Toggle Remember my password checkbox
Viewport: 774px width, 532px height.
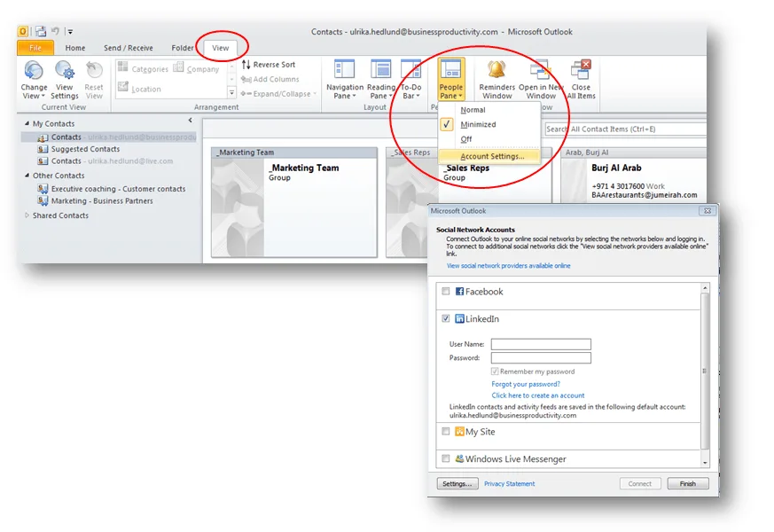[x=494, y=372]
